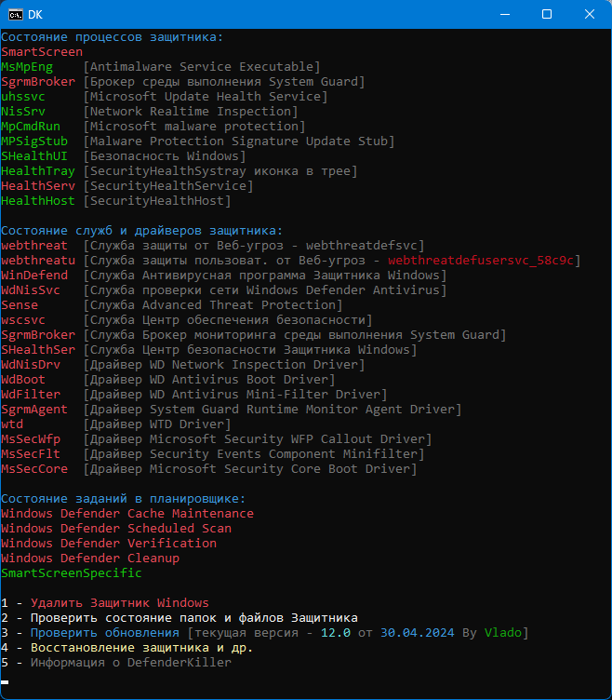The width and height of the screenshot is (612, 700).
Task: Click the SmartScreenSpecific task entry
Action: pyautogui.click(x=72, y=573)
